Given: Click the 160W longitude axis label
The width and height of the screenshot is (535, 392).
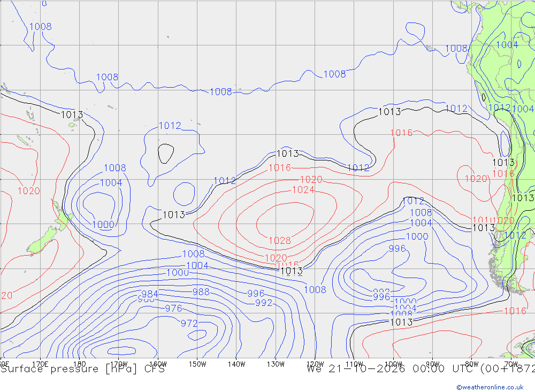Looking at the screenshot, I should click(158, 364).
